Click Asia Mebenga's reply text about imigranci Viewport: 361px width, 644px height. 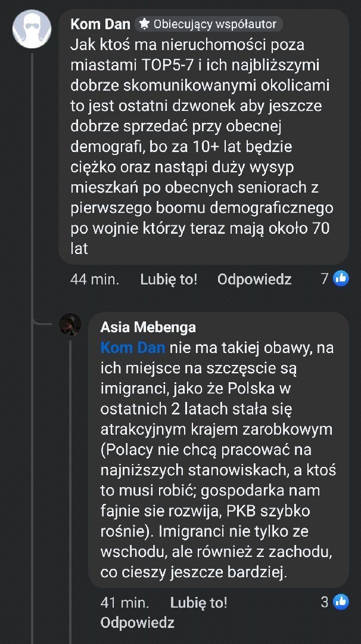(x=218, y=459)
